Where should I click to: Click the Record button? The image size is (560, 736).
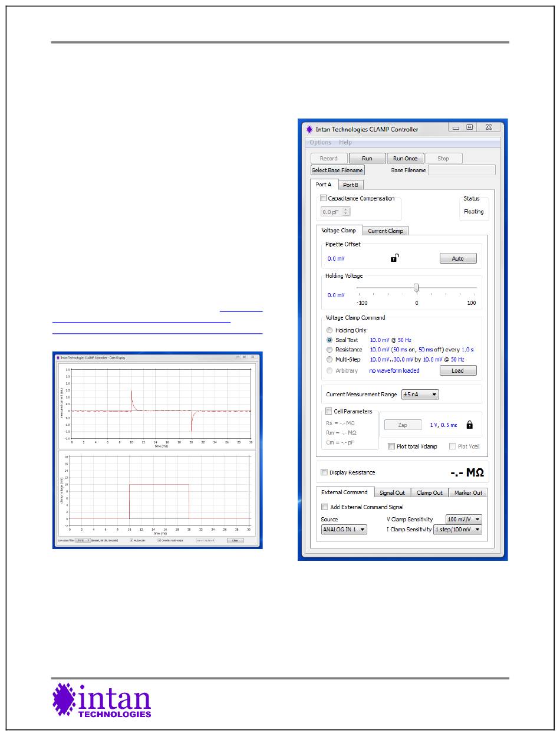[329, 159]
